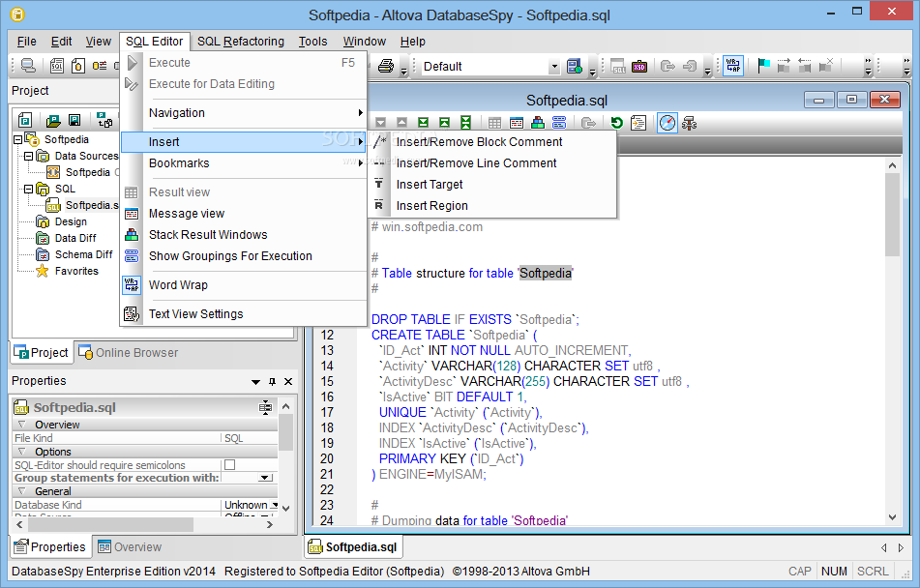Switch to the Online Browser tab
Viewport: 920px width, 588px height.
(x=129, y=353)
